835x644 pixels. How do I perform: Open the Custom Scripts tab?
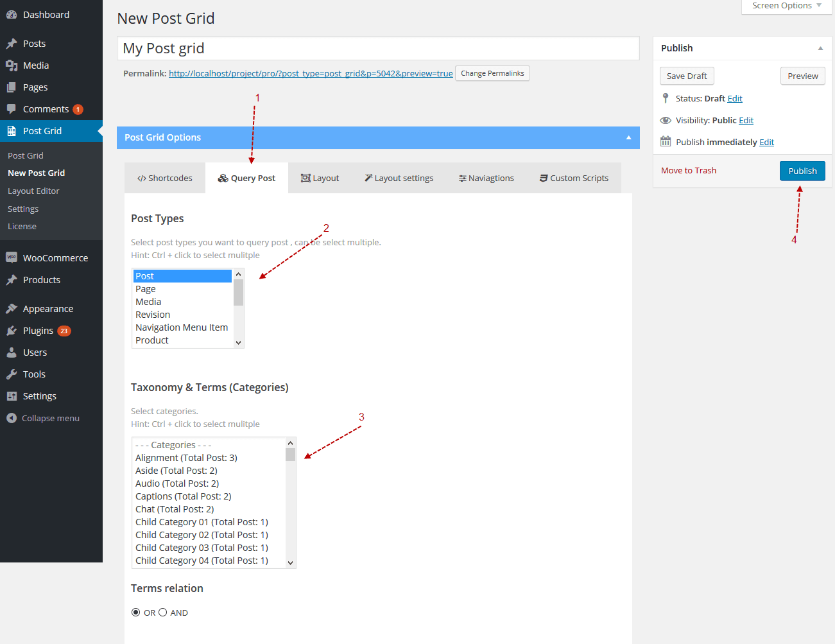pos(574,178)
